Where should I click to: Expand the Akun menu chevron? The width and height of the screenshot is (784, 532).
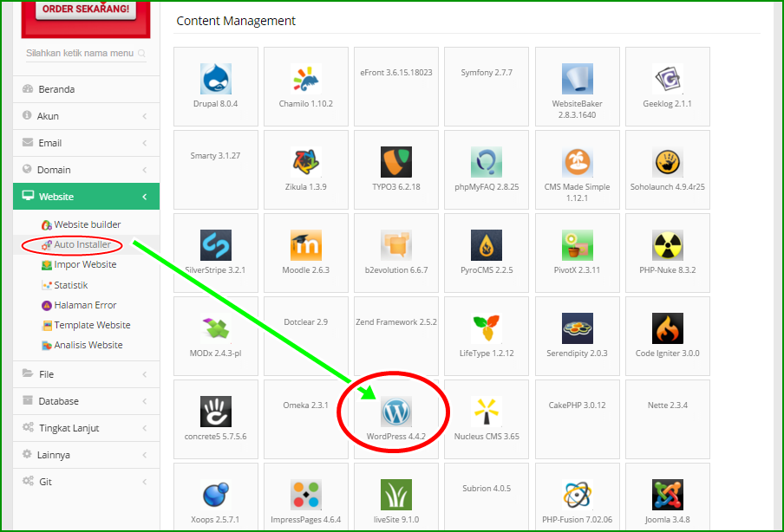[x=145, y=116]
